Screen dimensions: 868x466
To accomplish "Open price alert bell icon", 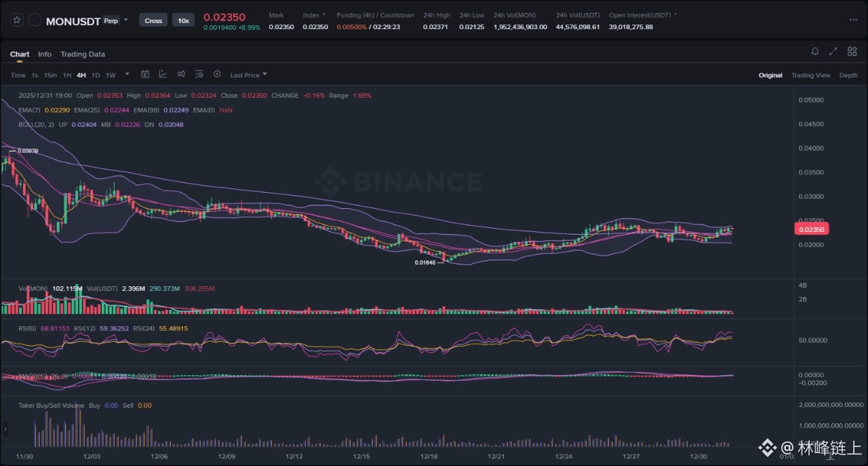I will coord(815,52).
